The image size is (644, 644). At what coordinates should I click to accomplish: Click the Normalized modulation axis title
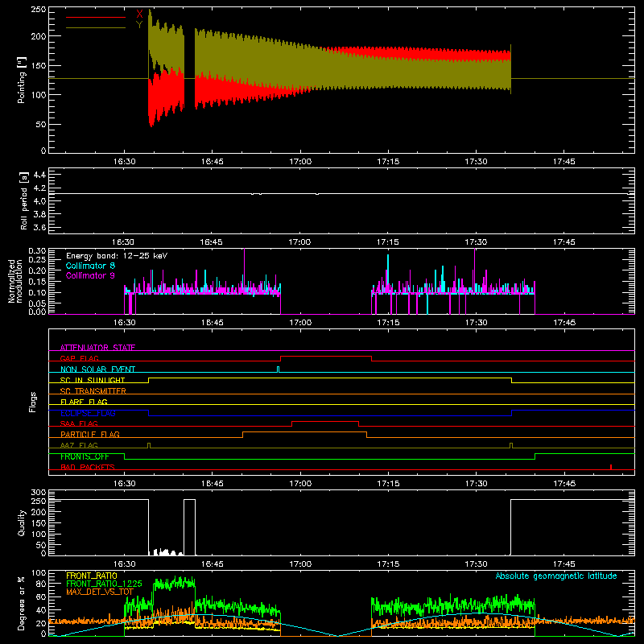tap(14, 281)
